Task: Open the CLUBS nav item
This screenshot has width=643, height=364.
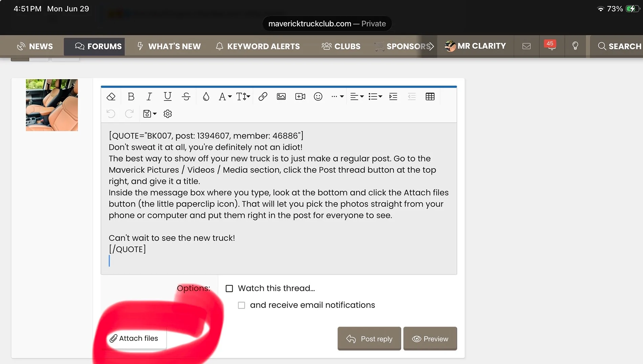Action: click(x=341, y=46)
